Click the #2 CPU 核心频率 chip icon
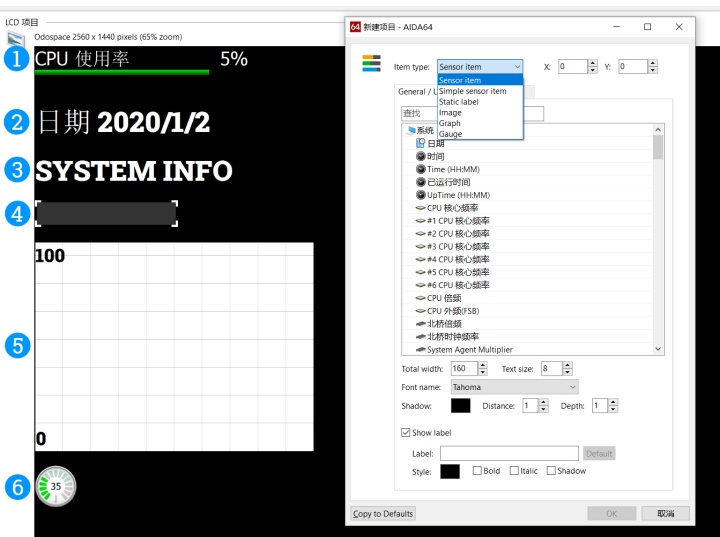Image resolution: width=720 pixels, height=537 pixels. click(x=420, y=233)
